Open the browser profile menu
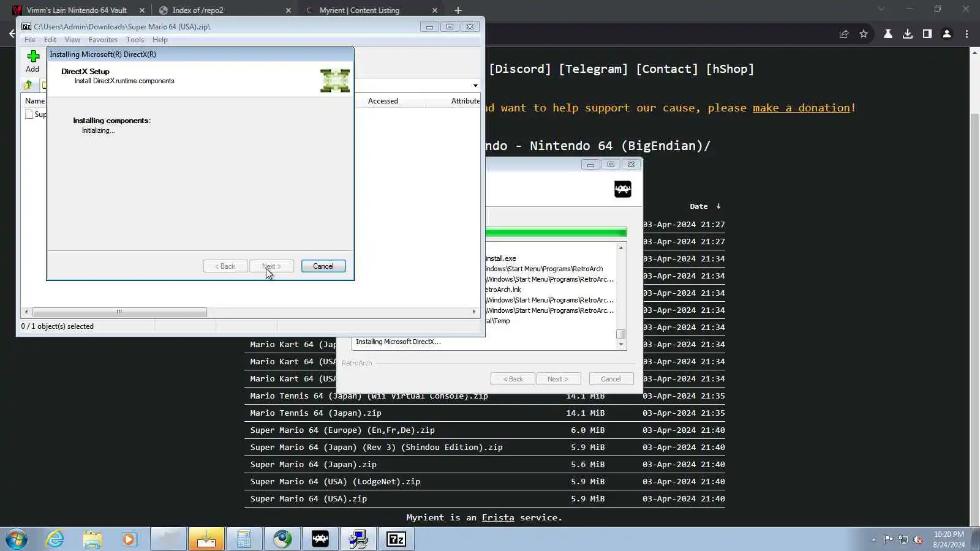980x551 pixels. [x=947, y=34]
